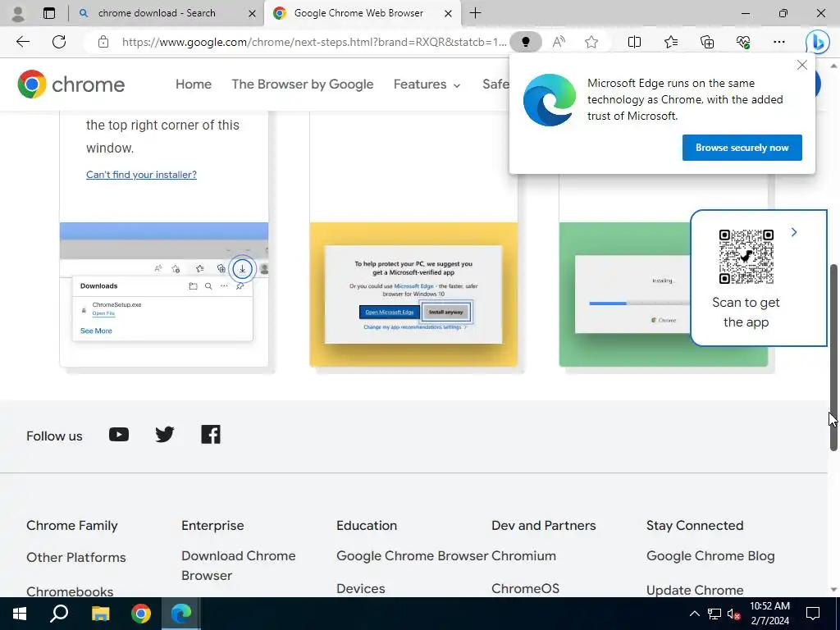Open Google Chrome Blog footer link

point(710,556)
